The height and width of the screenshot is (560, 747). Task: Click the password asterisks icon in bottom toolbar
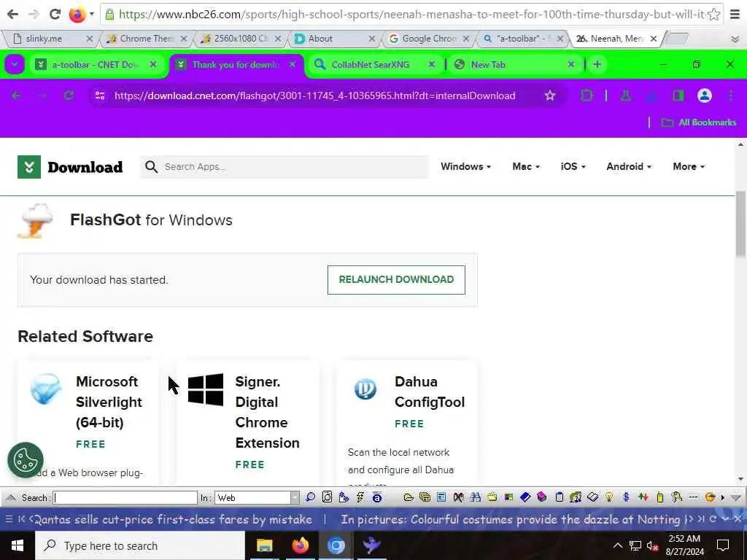tap(693, 497)
